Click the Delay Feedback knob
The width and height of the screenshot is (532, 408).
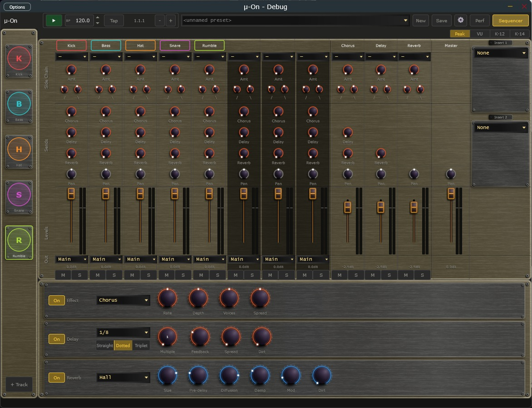[200, 337]
